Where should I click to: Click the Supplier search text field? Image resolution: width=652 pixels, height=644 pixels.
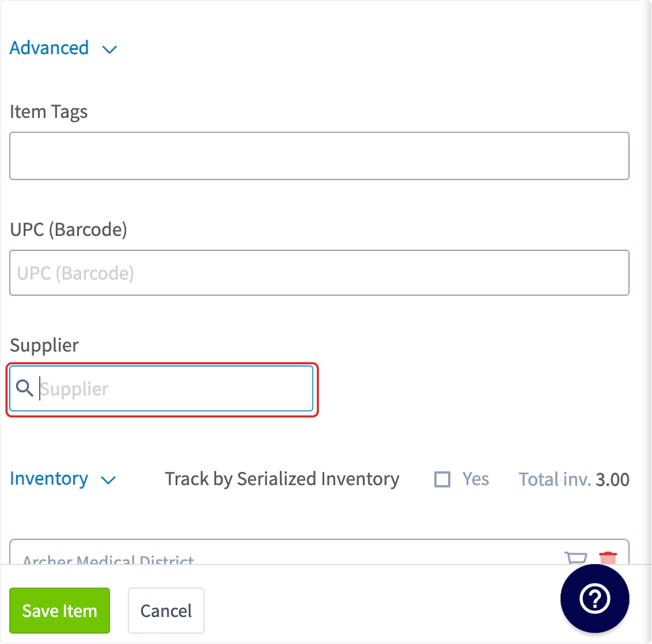[x=161, y=389]
